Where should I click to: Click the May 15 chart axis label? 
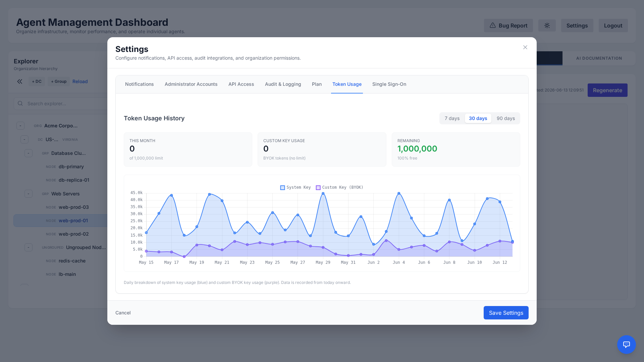coord(146,262)
